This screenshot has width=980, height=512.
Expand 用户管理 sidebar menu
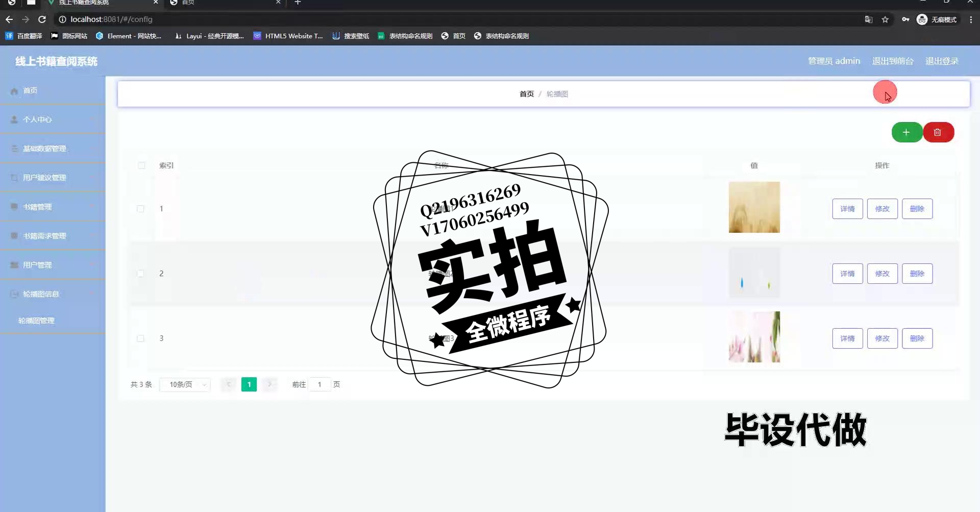point(53,265)
